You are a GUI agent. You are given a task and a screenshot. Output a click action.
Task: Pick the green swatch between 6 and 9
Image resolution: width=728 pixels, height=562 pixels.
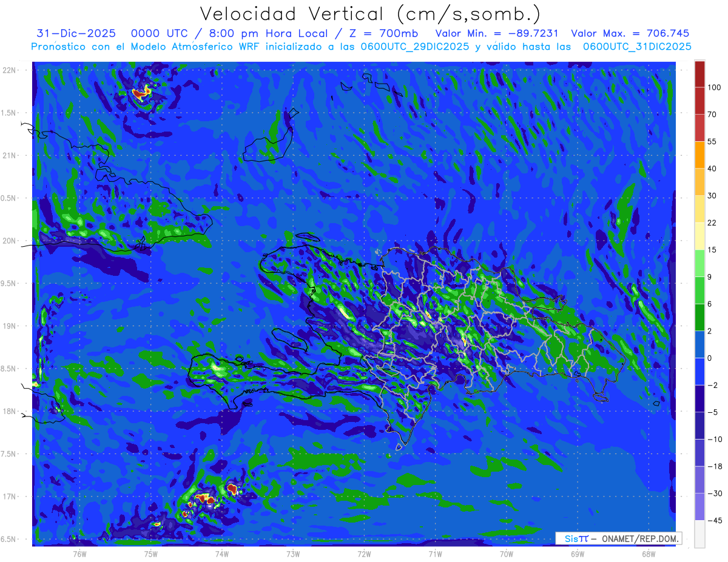coord(699,290)
